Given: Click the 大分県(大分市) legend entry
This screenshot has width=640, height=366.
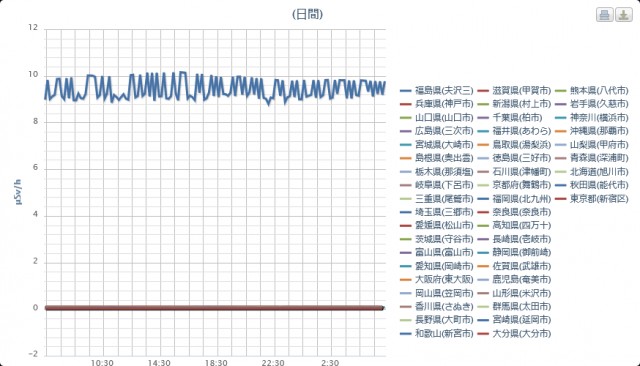Looking at the screenshot, I should pyautogui.click(x=514, y=333).
